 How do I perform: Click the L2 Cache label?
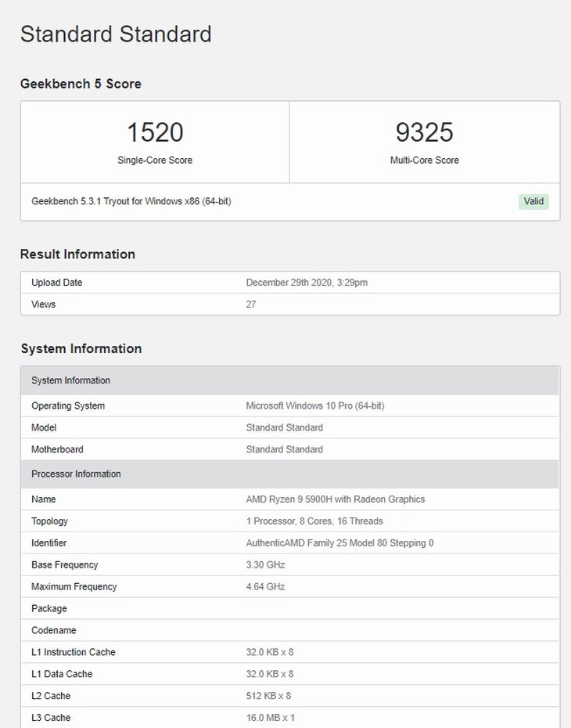pos(51,695)
